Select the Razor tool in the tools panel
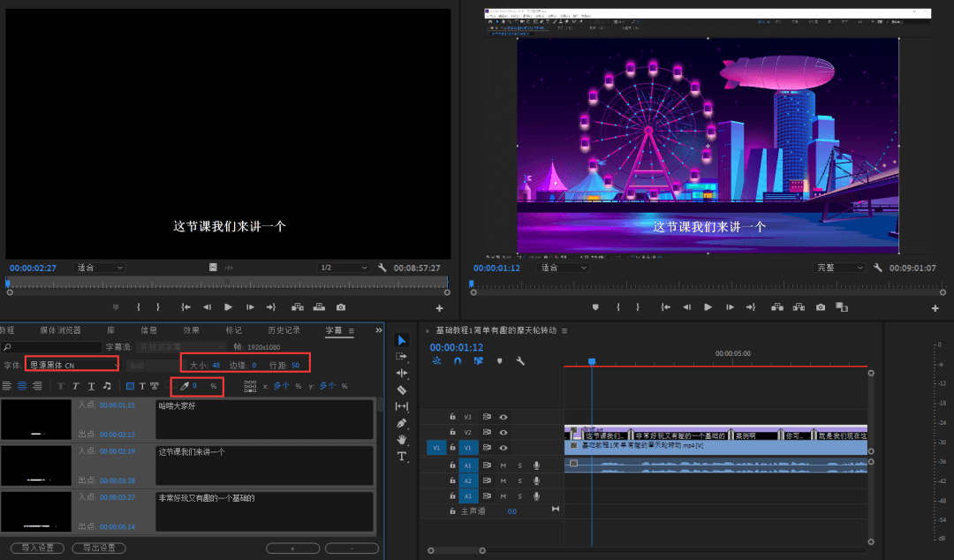Viewport: 954px width, 560px height. pyautogui.click(x=402, y=390)
